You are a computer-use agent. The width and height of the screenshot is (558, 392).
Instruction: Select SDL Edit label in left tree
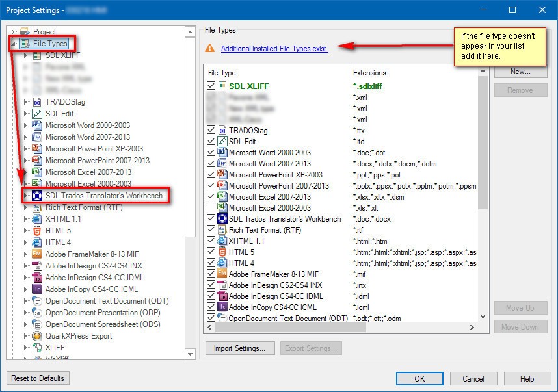[59, 114]
